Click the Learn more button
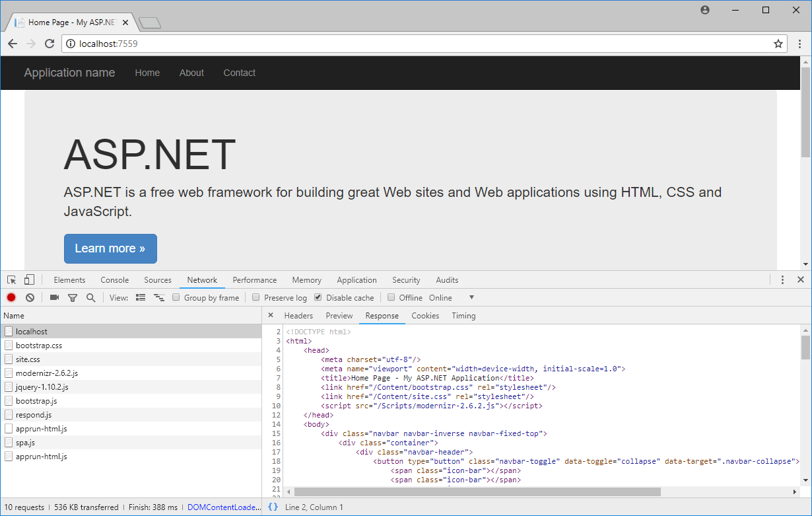812x516 pixels. [110, 248]
